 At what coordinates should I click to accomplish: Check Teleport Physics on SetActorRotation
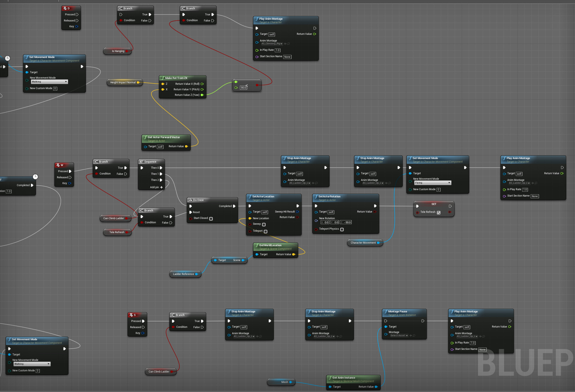(342, 229)
